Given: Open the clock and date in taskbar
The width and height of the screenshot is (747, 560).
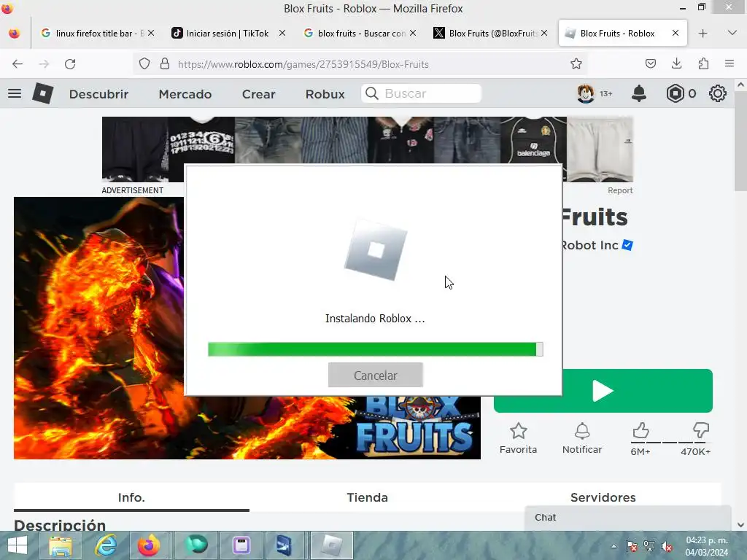Looking at the screenshot, I should 707,546.
